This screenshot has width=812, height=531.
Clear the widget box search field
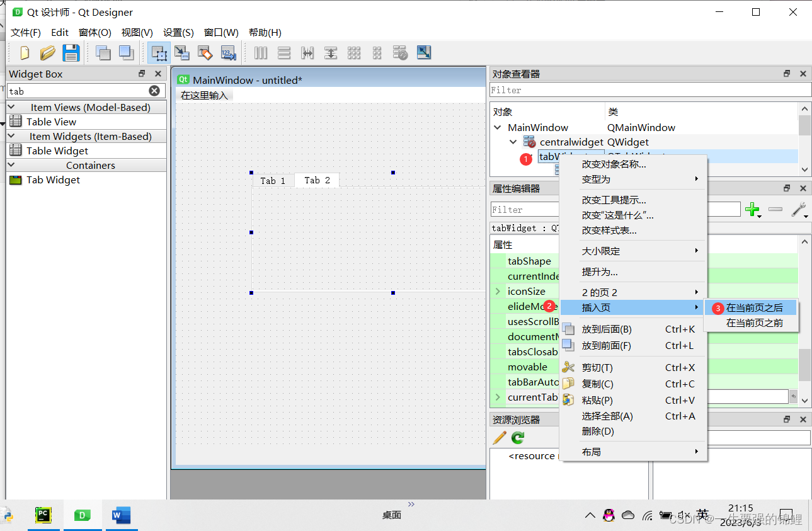(154, 90)
